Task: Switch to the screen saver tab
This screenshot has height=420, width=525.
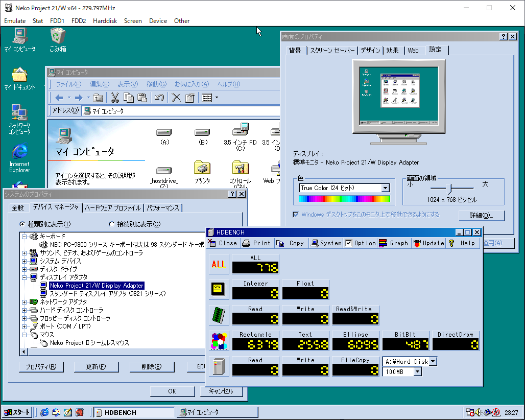Action: point(332,51)
